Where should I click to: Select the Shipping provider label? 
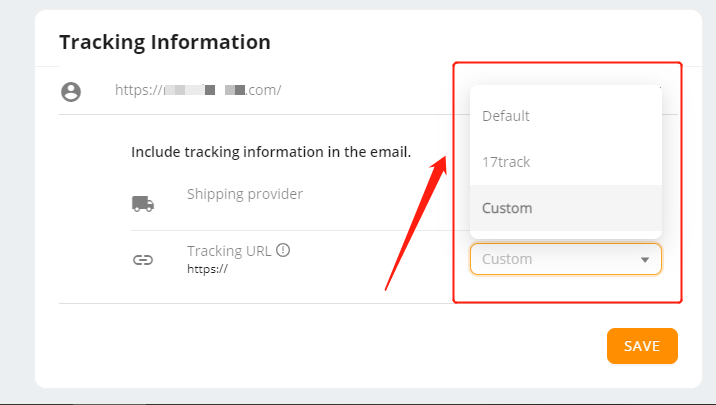[245, 194]
